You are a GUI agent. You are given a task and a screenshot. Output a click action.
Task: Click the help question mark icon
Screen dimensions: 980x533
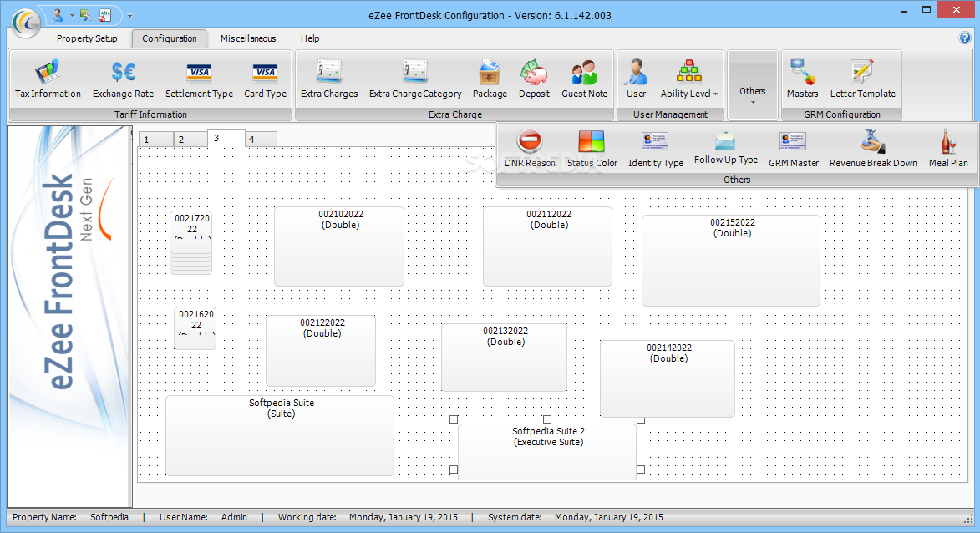pos(965,38)
